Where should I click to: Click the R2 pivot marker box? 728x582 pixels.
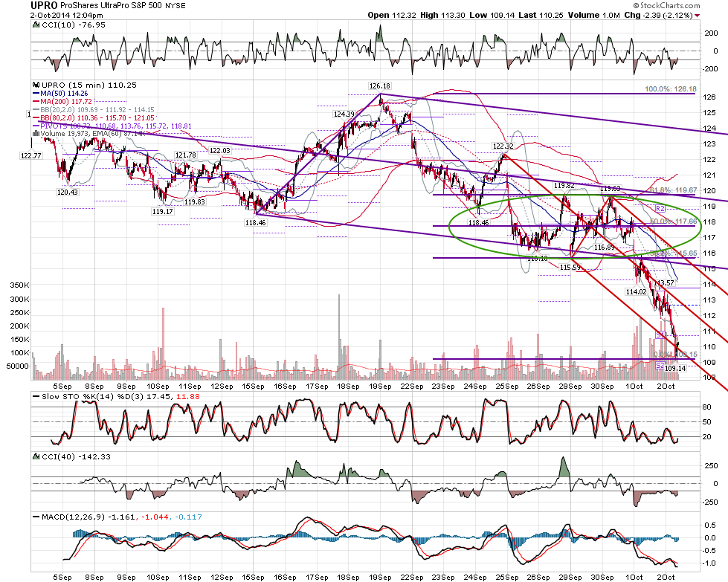click(x=660, y=209)
